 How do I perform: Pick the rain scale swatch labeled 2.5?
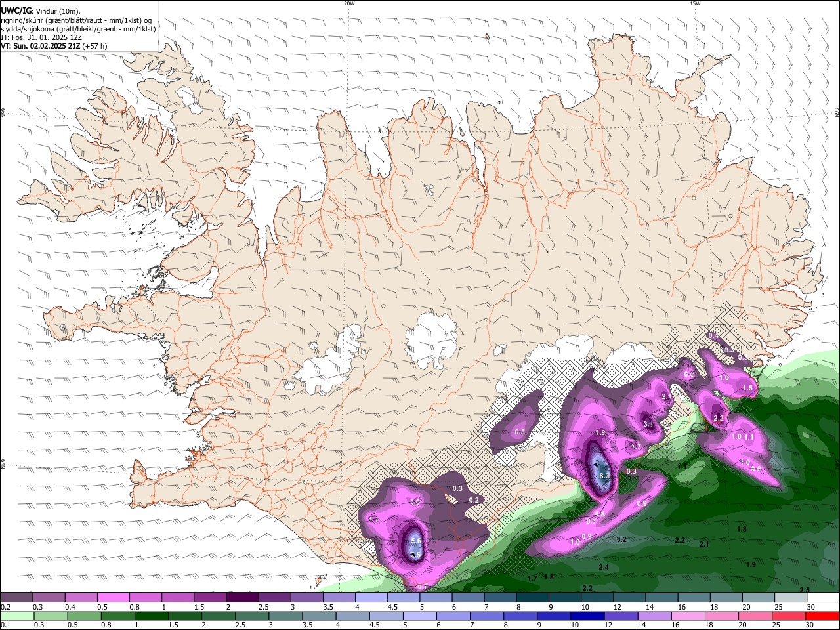point(252,616)
